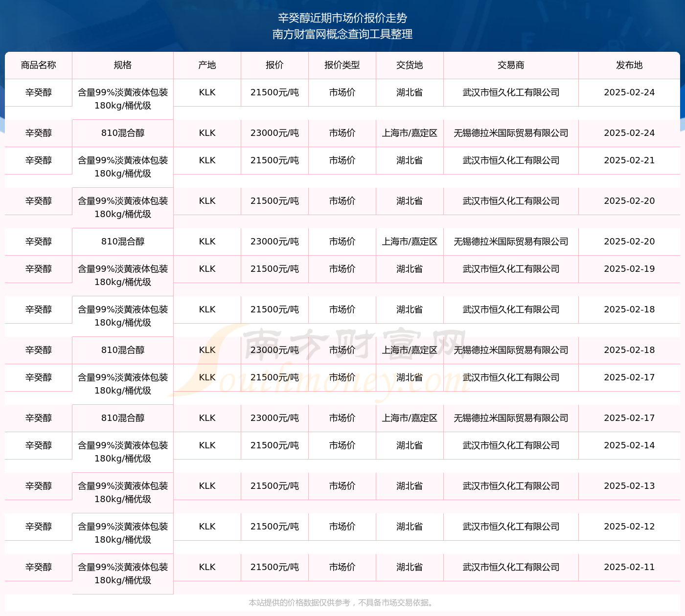Viewport: 685px width, 616px height.
Task: Click 湖北省 in the 2025-02-12 row
Action: (410, 527)
